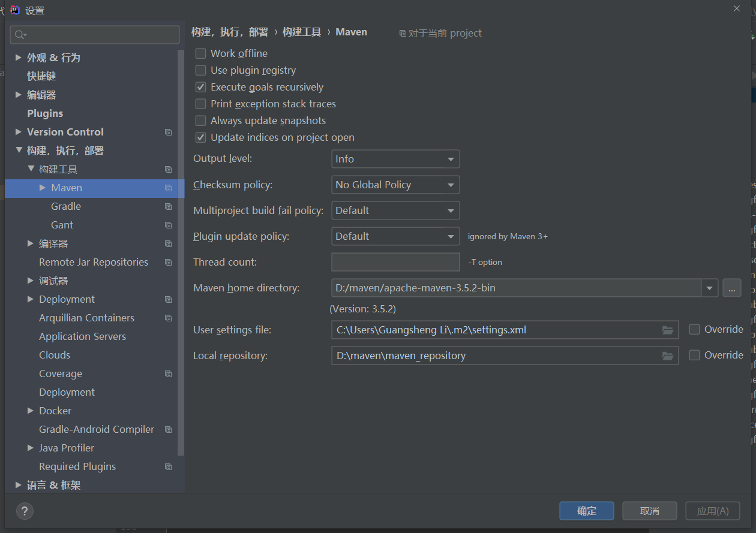
Task: Enable Work offline checkbox
Action: point(200,53)
